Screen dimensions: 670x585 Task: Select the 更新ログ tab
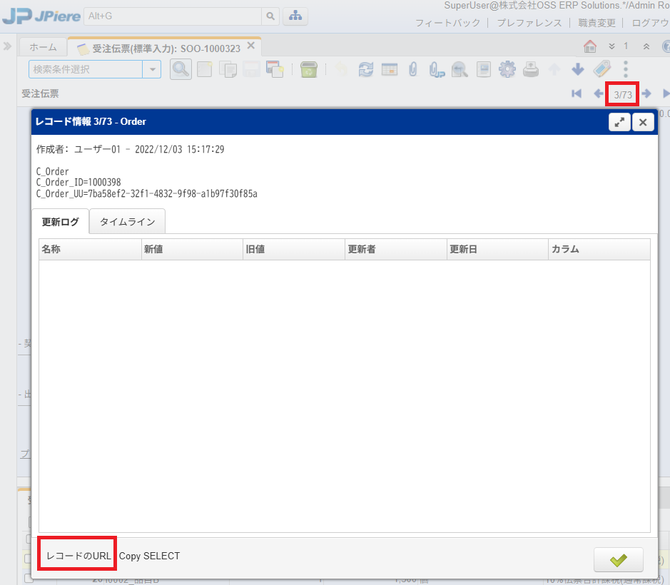click(60, 221)
